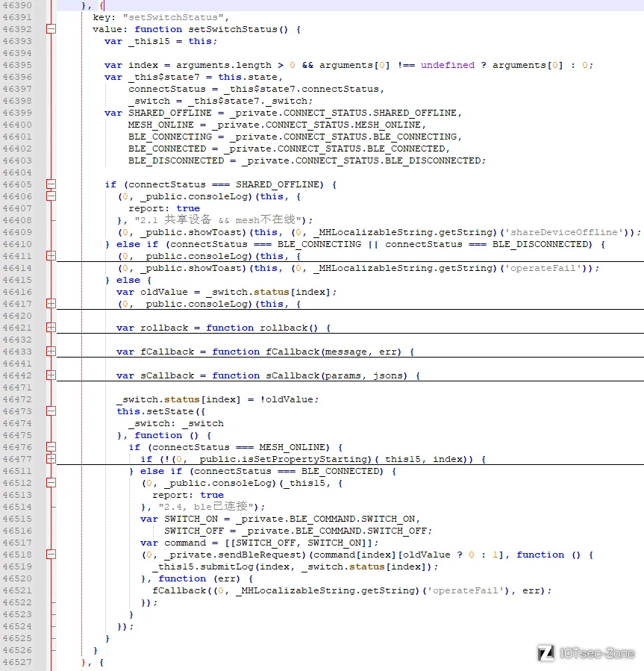Expand the isSetPropertyStarting fold at line 46477

coord(51,459)
